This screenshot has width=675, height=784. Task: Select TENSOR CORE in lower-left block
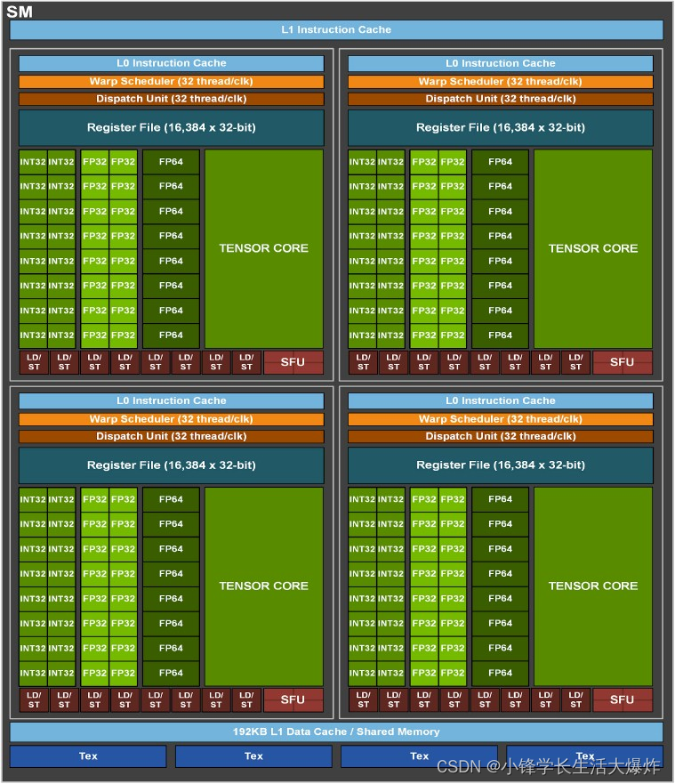coord(264,586)
